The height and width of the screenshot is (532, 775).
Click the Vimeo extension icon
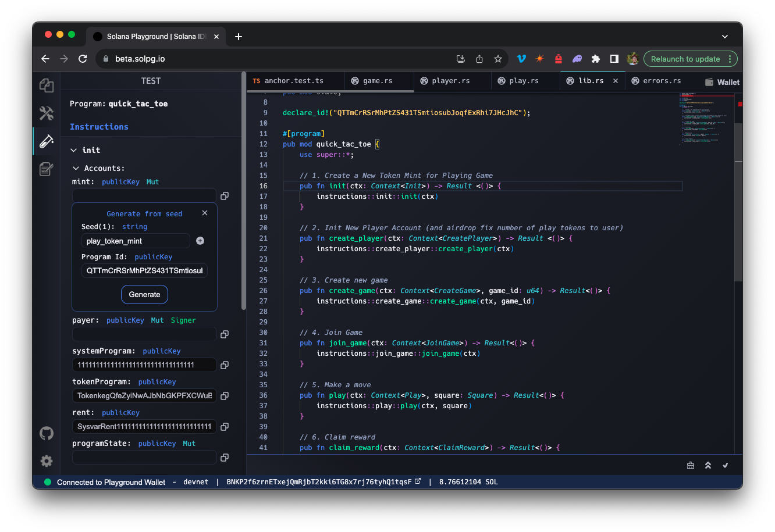(x=521, y=59)
